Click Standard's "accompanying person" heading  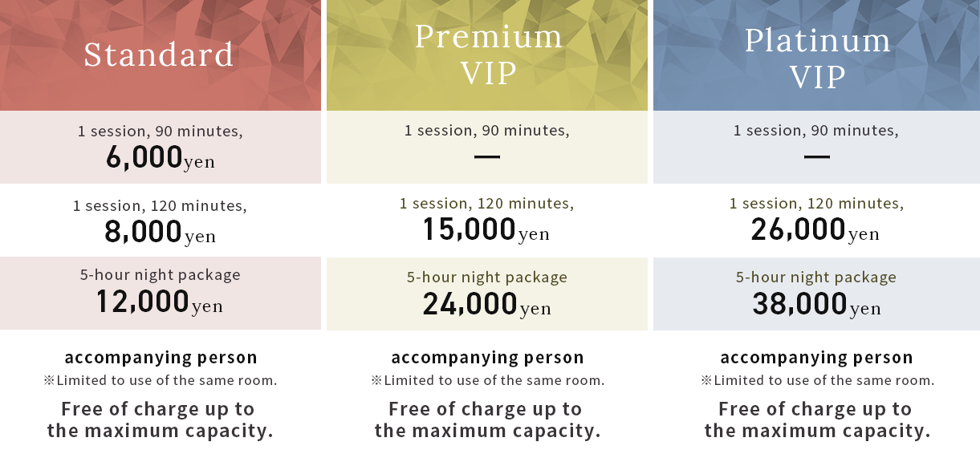coord(161,358)
